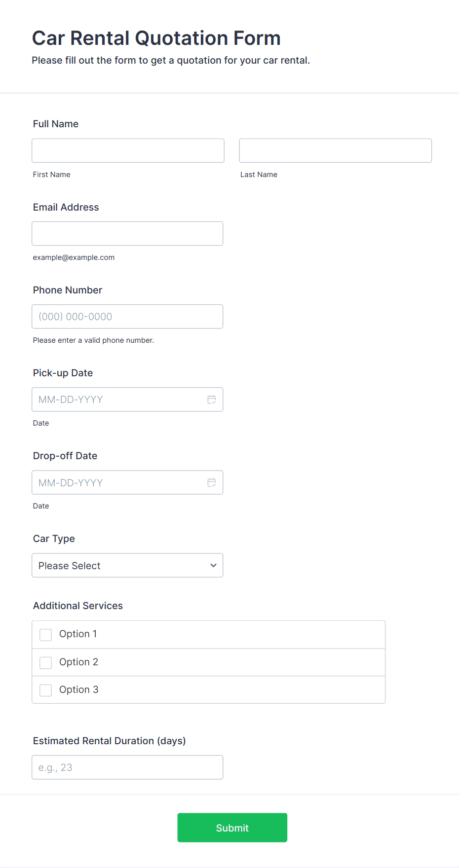Select the Email Address text box
The image size is (459, 868).
click(x=127, y=233)
